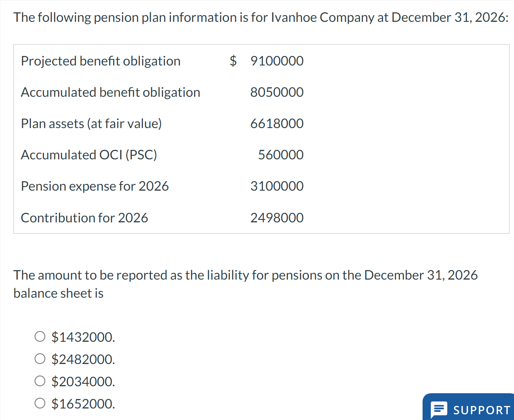Select the $1652000 answer option

pos(40,403)
